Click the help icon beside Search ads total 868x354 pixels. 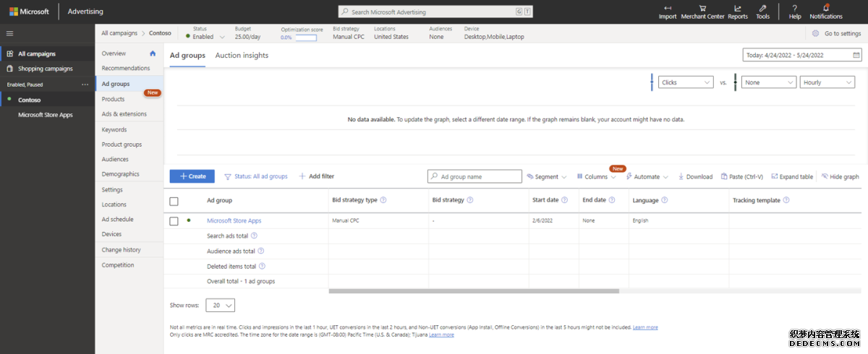[x=254, y=236]
